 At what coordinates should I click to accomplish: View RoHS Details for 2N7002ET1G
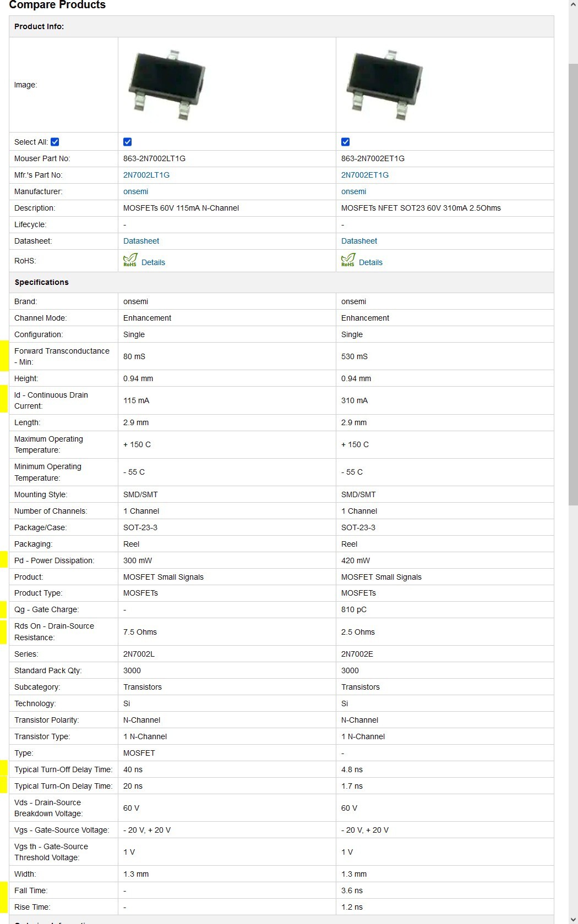(x=370, y=262)
